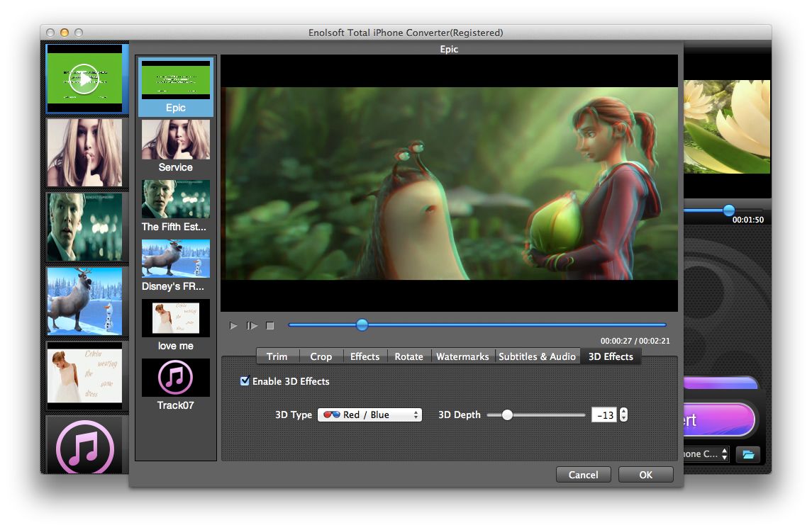Open the Subtitles & Audio tab
Viewport: 812px width, 530px height.
pyautogui.click(x=537, y=356)
